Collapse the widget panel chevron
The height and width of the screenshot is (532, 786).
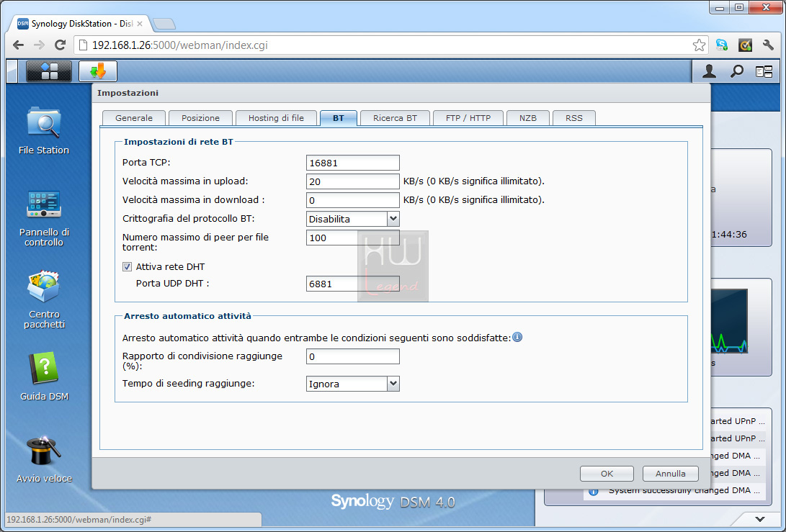[760, 520]
